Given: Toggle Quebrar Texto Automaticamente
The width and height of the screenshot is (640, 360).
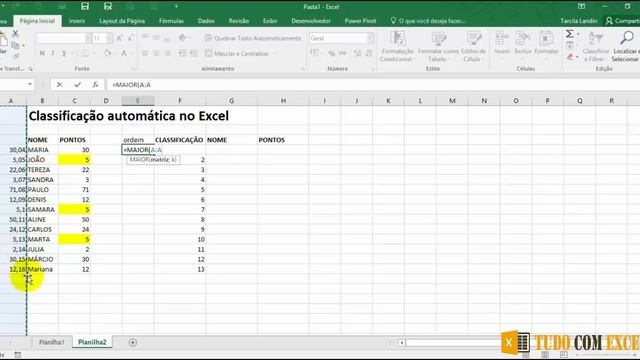Looking at the screenshot, I should 253,38.
